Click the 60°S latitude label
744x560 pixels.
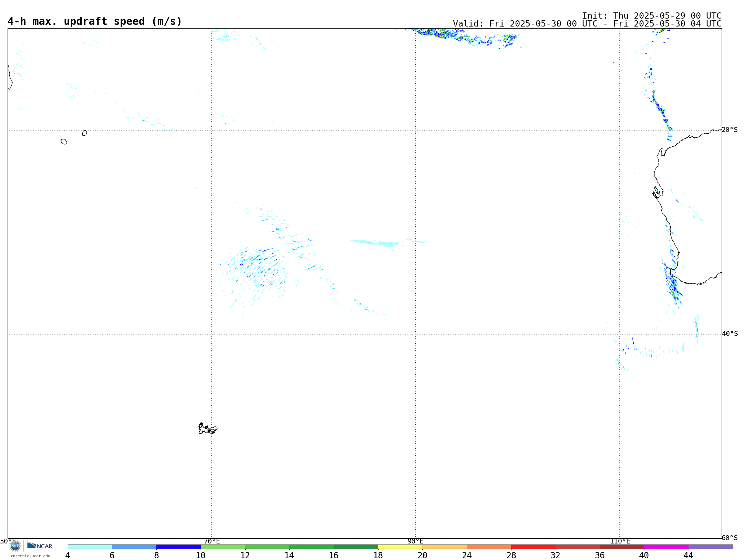pos(730,538)
